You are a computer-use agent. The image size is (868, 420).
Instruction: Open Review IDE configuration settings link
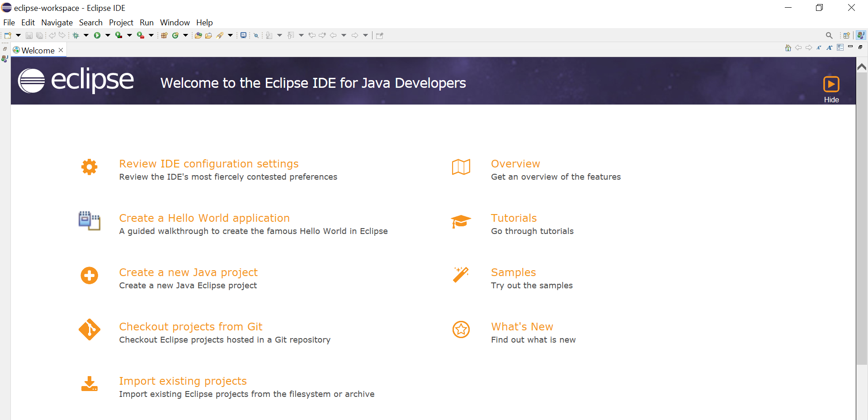(x=209, y=164)
